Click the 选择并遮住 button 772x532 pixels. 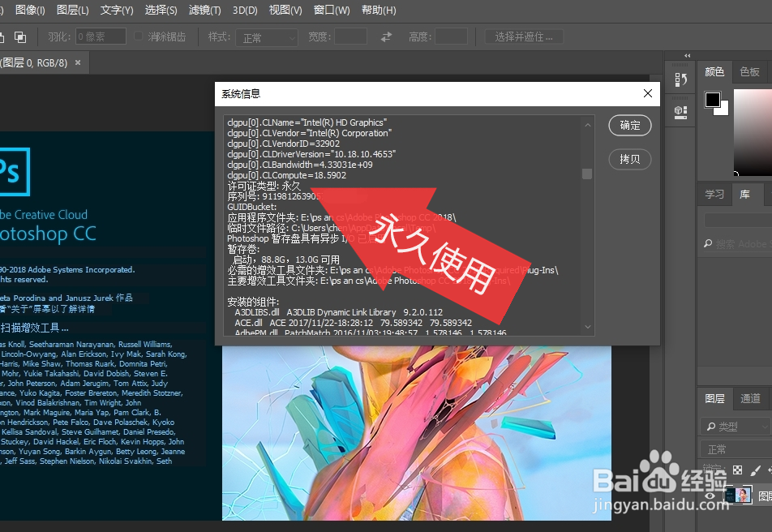(x=524, y=37)
